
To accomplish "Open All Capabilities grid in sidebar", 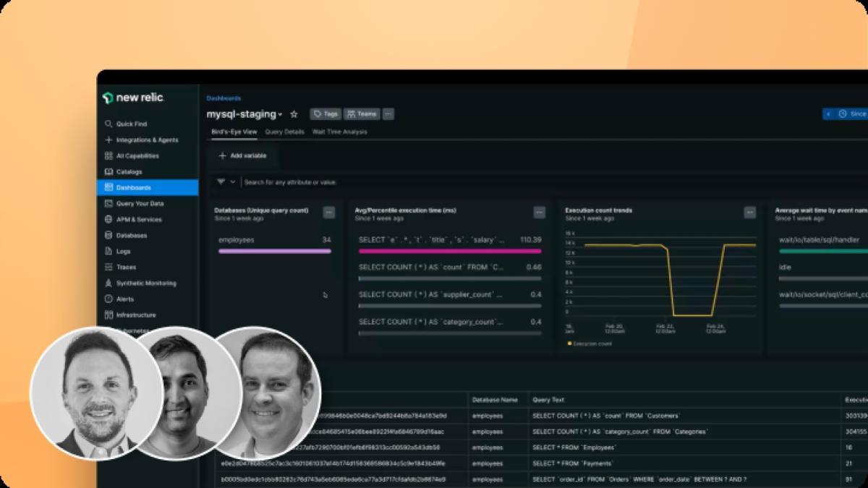I will coord(137,155).
